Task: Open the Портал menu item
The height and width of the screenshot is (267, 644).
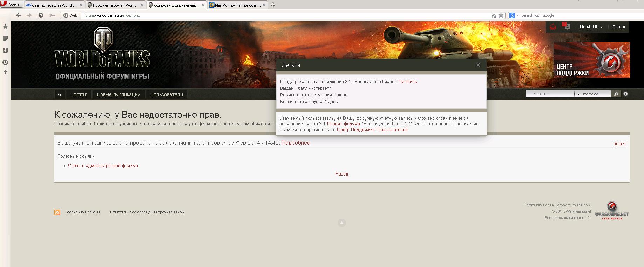Action: (x=79, y=94)
